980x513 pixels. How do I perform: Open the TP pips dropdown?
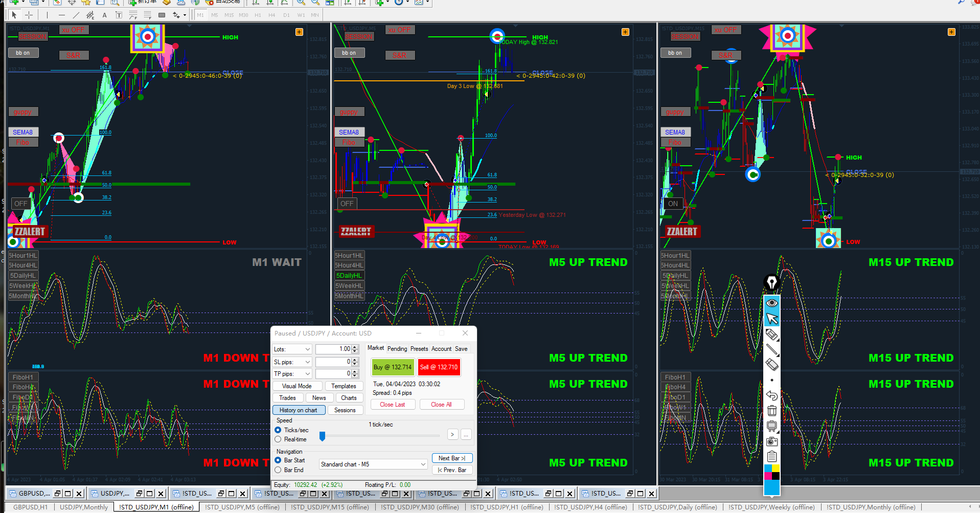click(292, 374)
